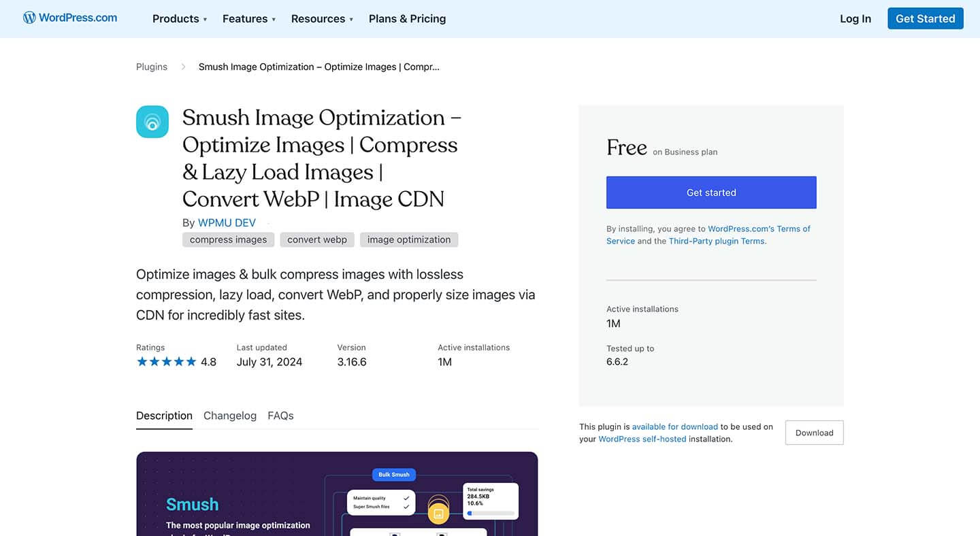Click the Free price heading
The image size is (980, 536).
[627, 148]
